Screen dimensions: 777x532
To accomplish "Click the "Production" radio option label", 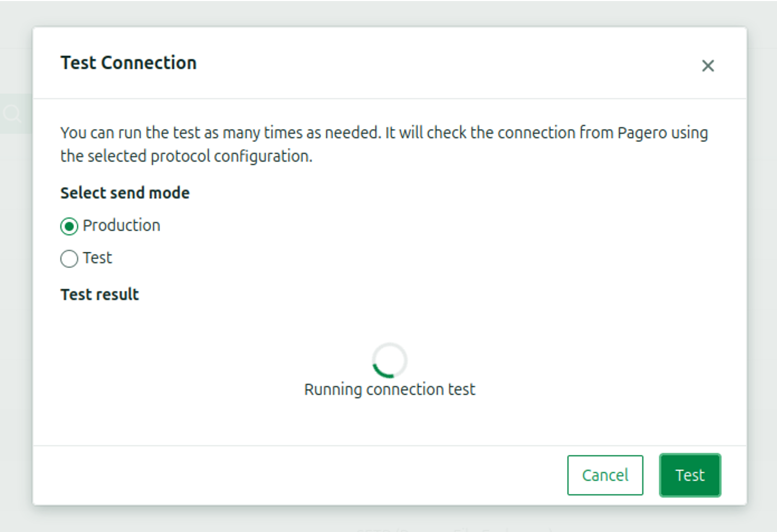I will click(121, 225).
